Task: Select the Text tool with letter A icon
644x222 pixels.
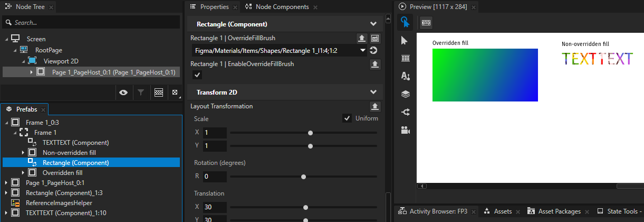Action: (405, 76)
